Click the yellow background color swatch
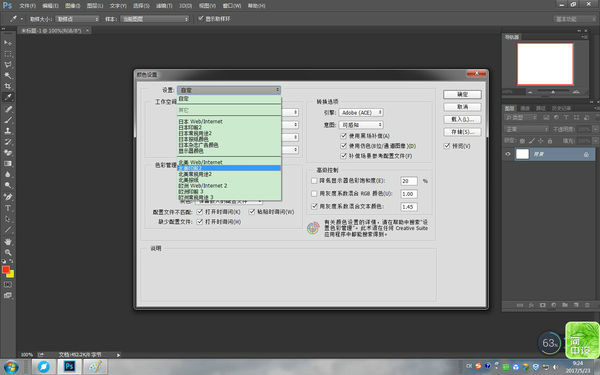This screenshot has height=375, width=600. tap(11, 274)
